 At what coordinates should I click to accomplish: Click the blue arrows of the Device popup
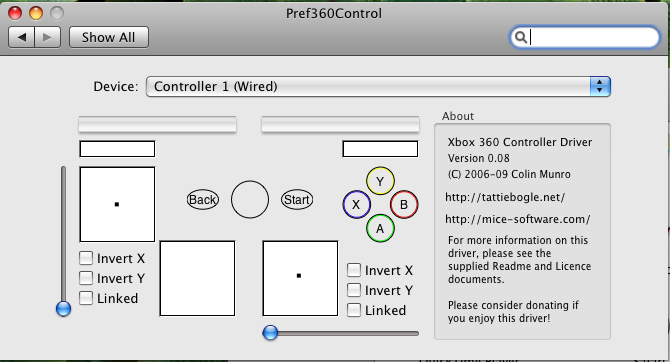[x=600, y=87]
